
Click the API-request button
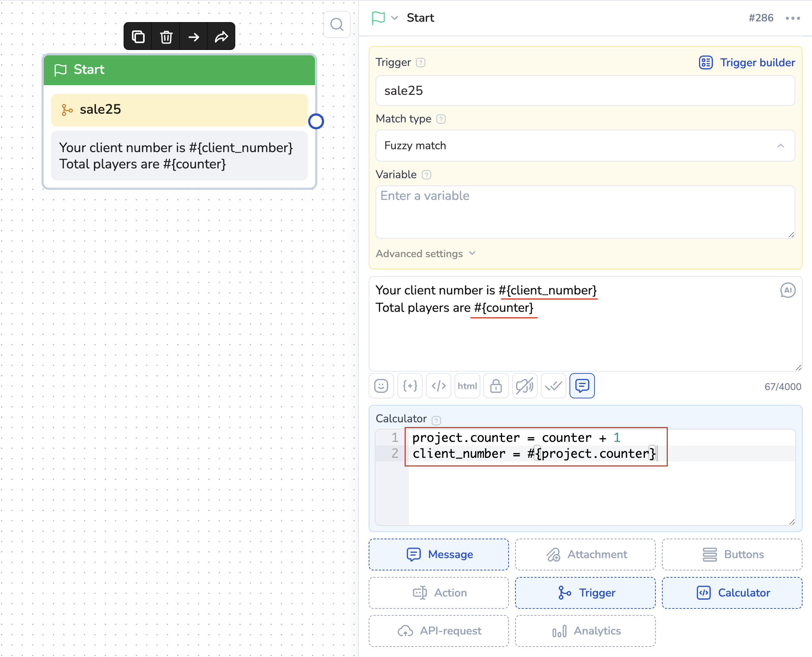point(439,631)
